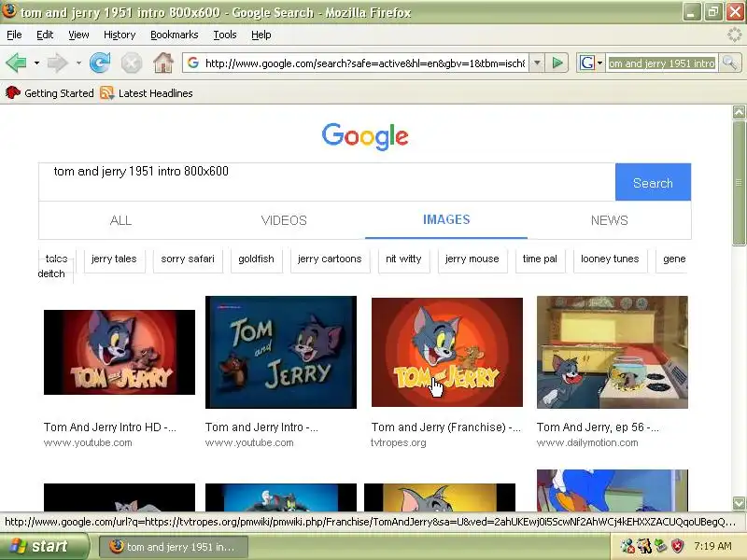Image resolution: width=747 pixels, height=560 pixels.
Task: Click the Firefox activity throbber icon
Action: (x=734, y=35)
